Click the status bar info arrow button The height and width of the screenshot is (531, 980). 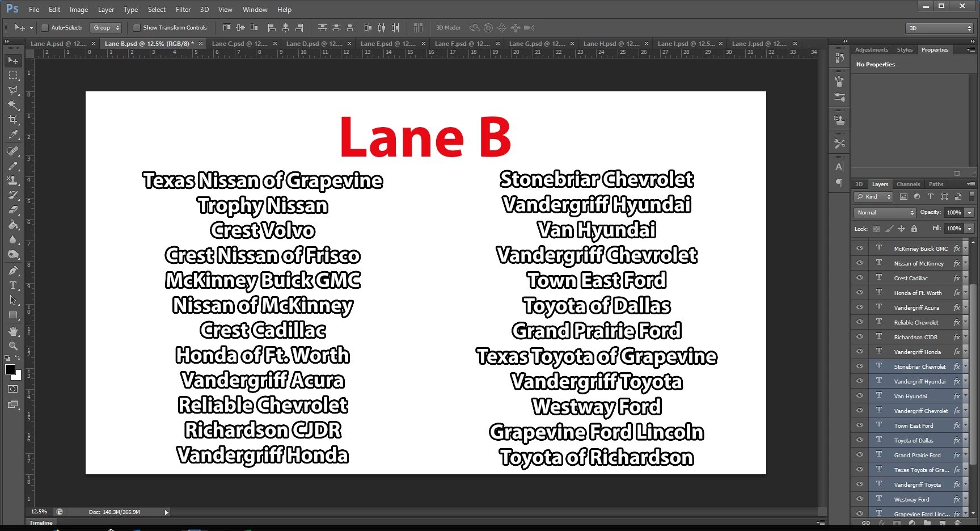pyautogui.click(x=166, y=512)
